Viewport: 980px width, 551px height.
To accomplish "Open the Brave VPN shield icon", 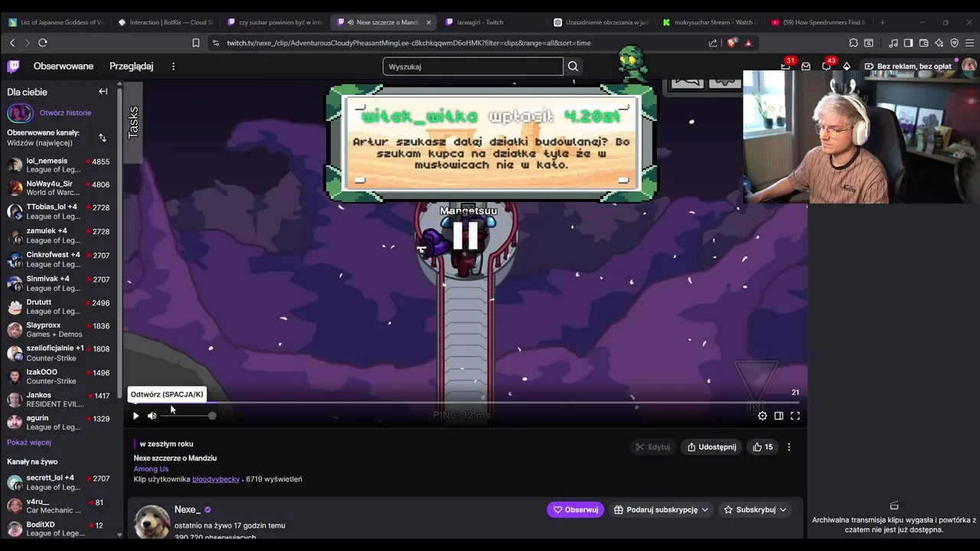I will 954,43.
